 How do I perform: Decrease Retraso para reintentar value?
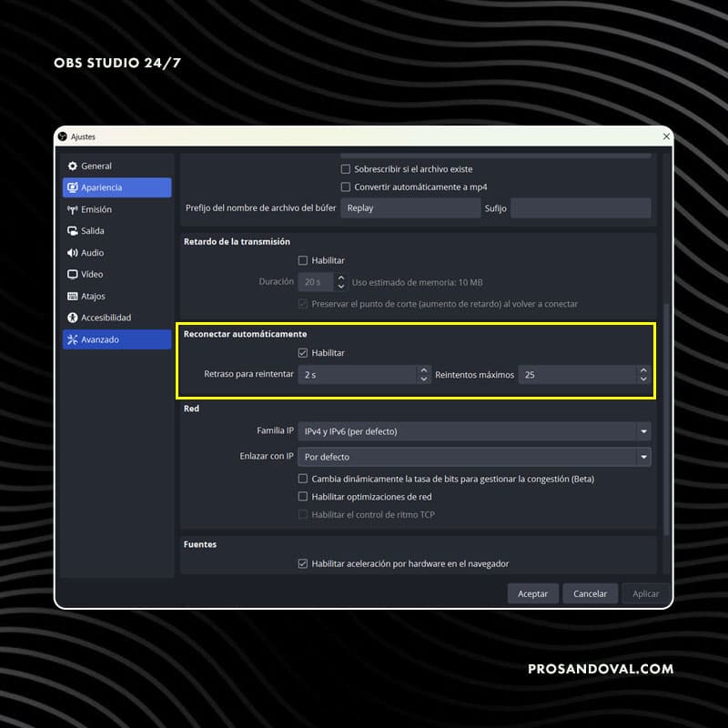[x=423, y=379]
